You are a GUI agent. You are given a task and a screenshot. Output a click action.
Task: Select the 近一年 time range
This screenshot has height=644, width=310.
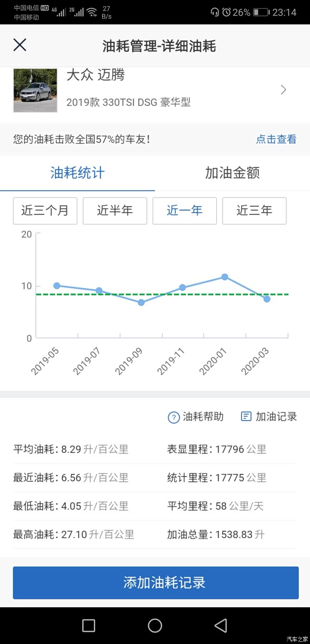point(185,211)
